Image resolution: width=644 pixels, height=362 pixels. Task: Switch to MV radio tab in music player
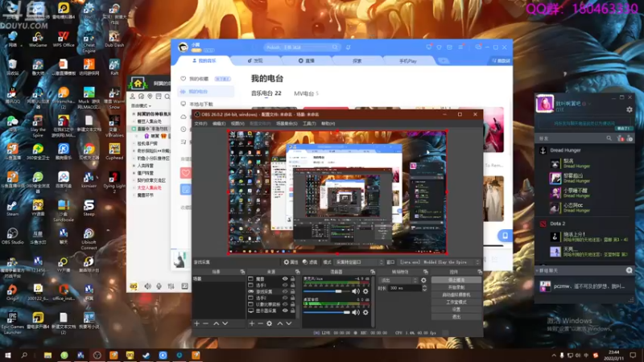click(306, 93)
